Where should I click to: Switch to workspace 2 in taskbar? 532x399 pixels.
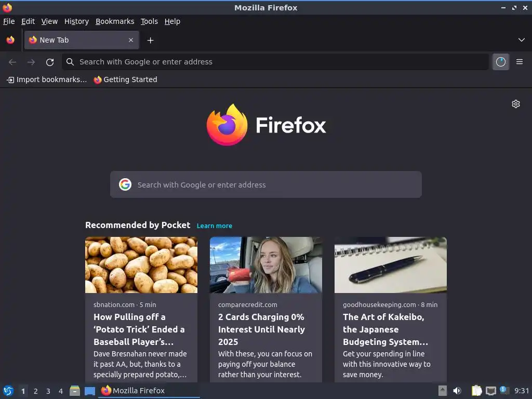36,391
